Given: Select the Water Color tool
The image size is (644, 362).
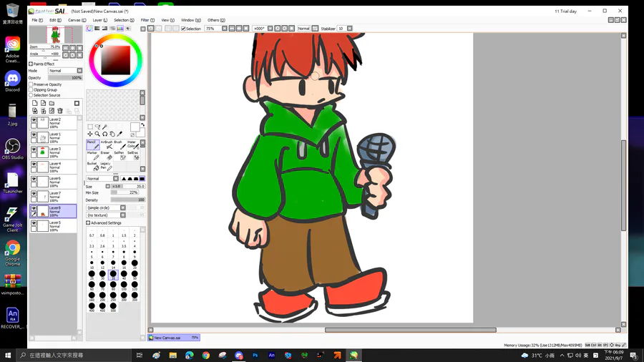Looking at the screenshot, I should 132,145.
